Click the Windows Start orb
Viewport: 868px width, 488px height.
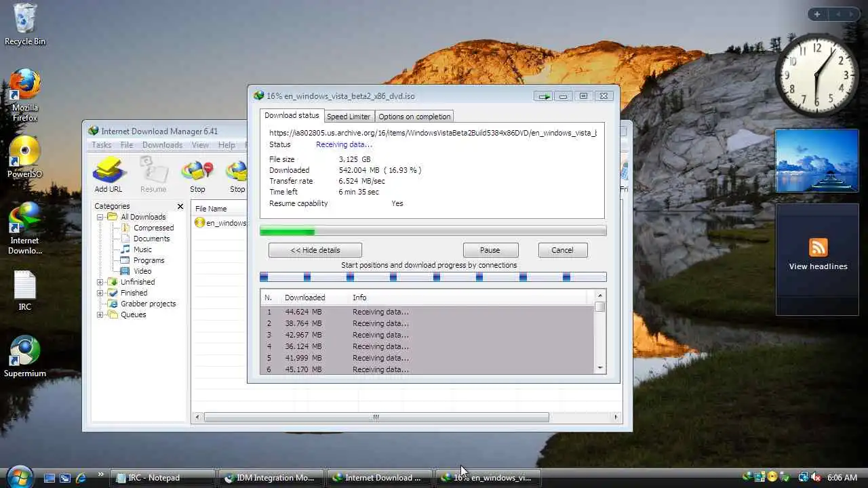pyautogui.click(x=19, y=476)
